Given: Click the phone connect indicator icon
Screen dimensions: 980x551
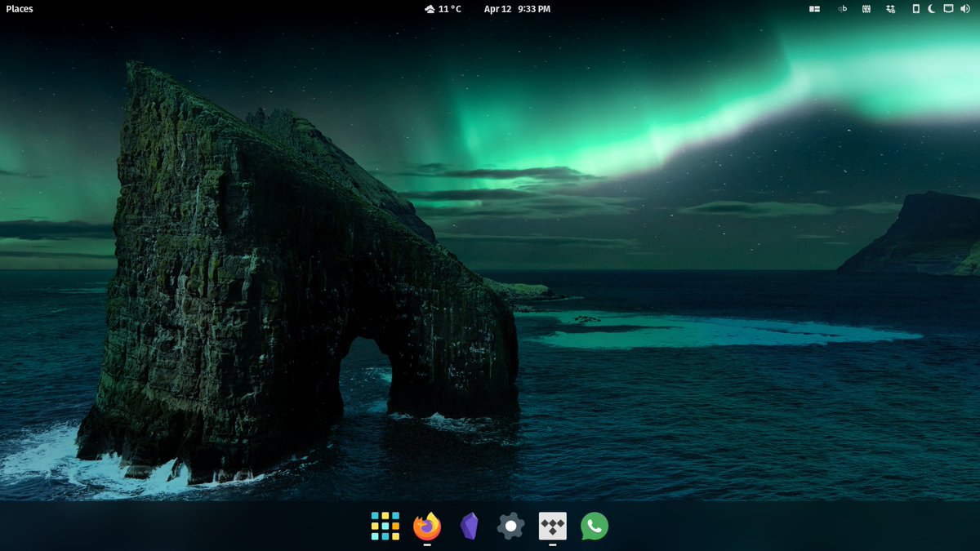Looking at the screenshot, I should 916,9.
